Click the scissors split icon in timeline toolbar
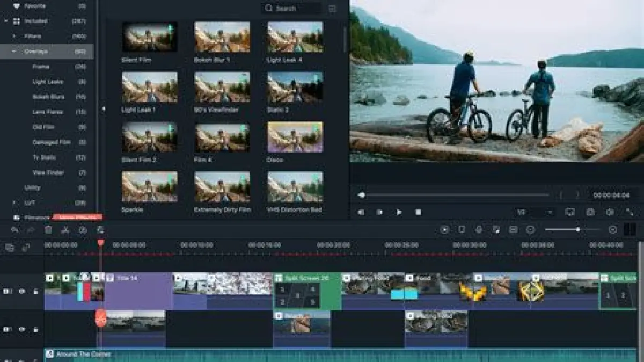The image size is (644, 362). 65,230
